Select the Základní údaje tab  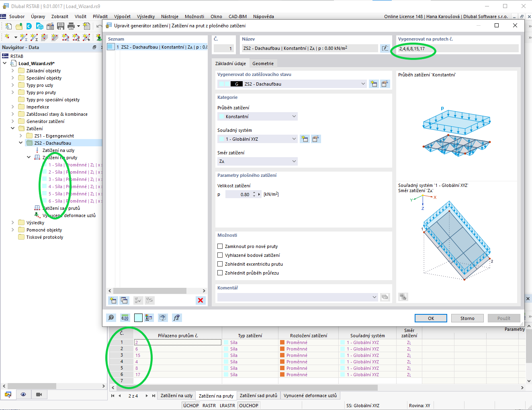[x=231, y=64]
